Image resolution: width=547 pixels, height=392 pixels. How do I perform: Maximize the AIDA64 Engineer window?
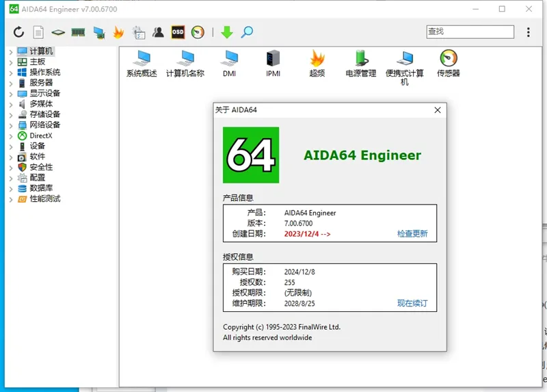pos(502,9)
